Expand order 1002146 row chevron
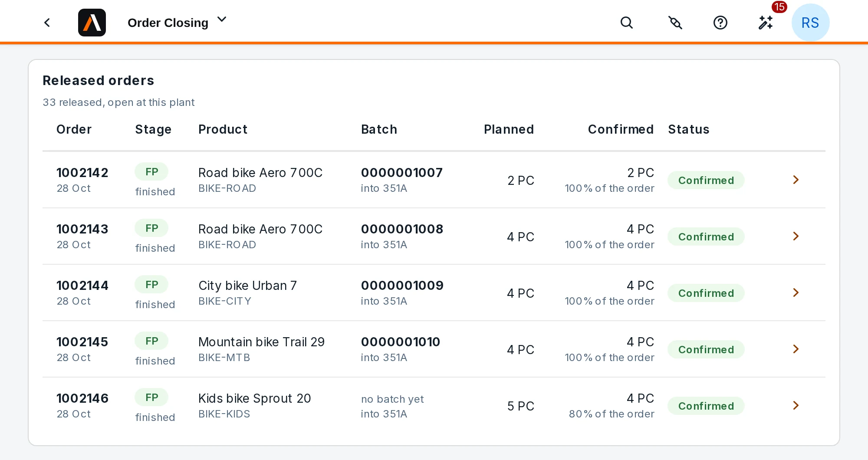868x460 pixels. click(796, 405)
